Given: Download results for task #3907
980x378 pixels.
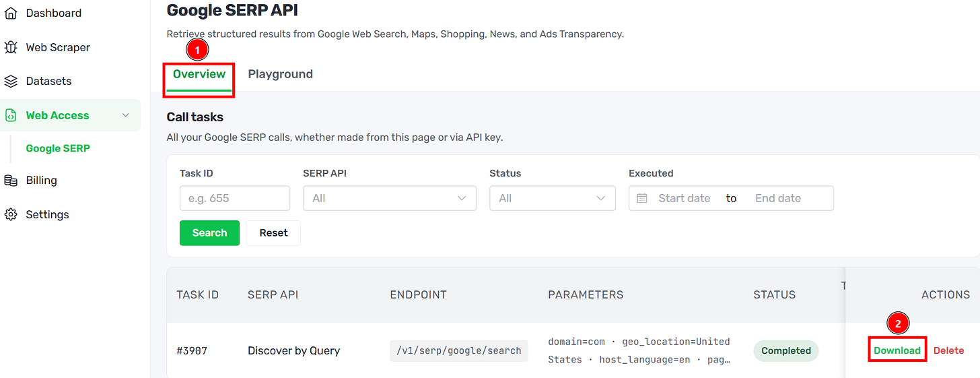Looking at the screenshot, I should [897, 350].
